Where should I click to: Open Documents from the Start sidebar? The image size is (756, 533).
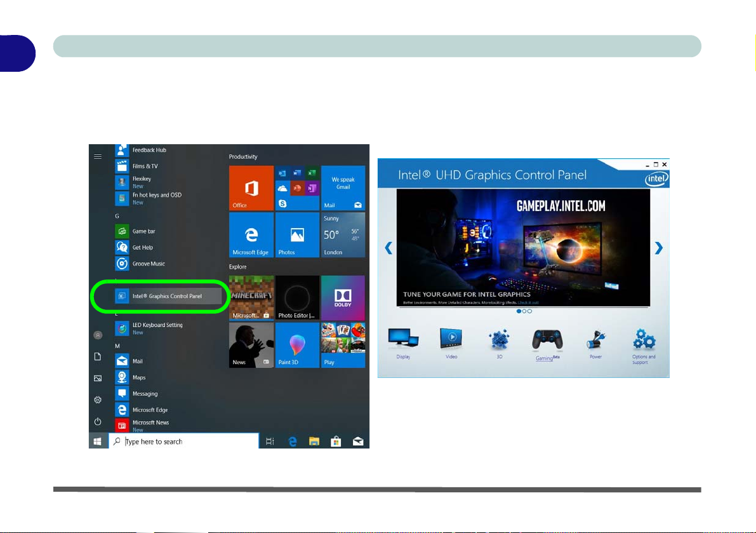pos(98,356)
